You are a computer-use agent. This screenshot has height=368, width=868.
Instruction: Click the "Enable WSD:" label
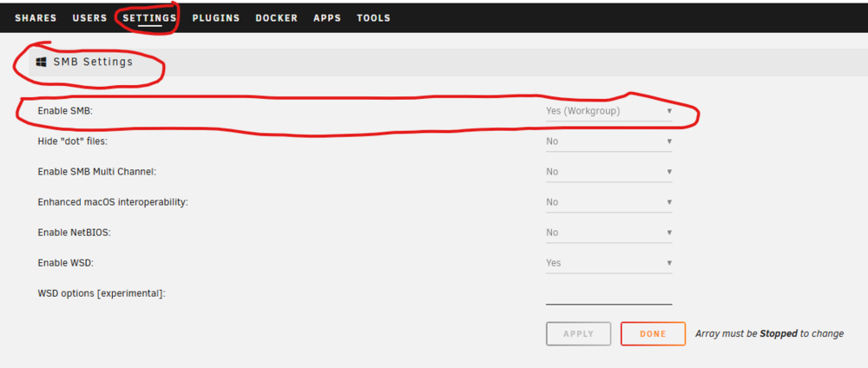pos(65,263)
